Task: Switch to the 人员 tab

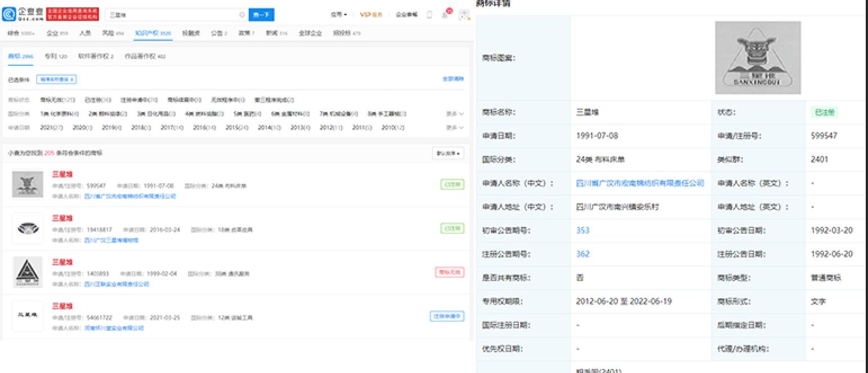Action: [x=85, y=33]
